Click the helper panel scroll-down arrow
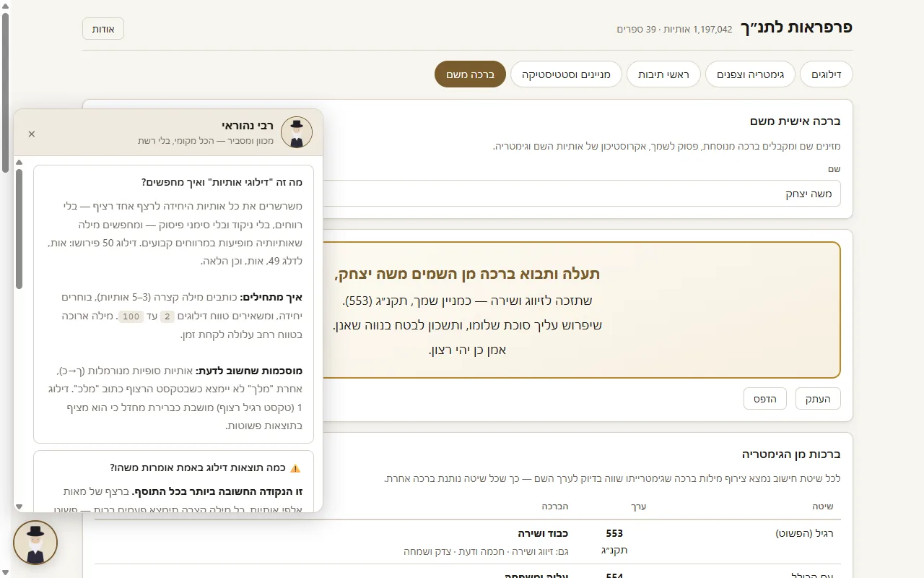924x578 pixels. tap(19, 506)
